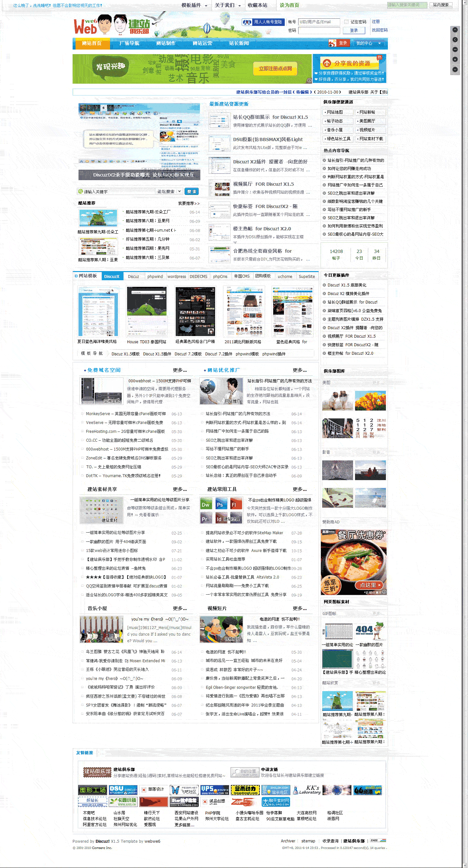Click the 帐号 username input field
468x868 pixels.
pyautogui.click(x=319, y=22)
